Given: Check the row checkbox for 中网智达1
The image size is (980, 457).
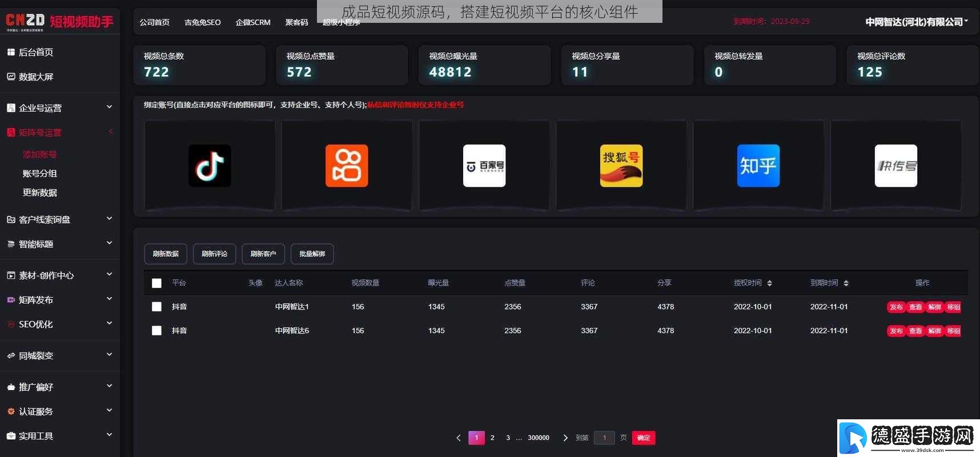Looking at the screenshot, I should 156,307.
